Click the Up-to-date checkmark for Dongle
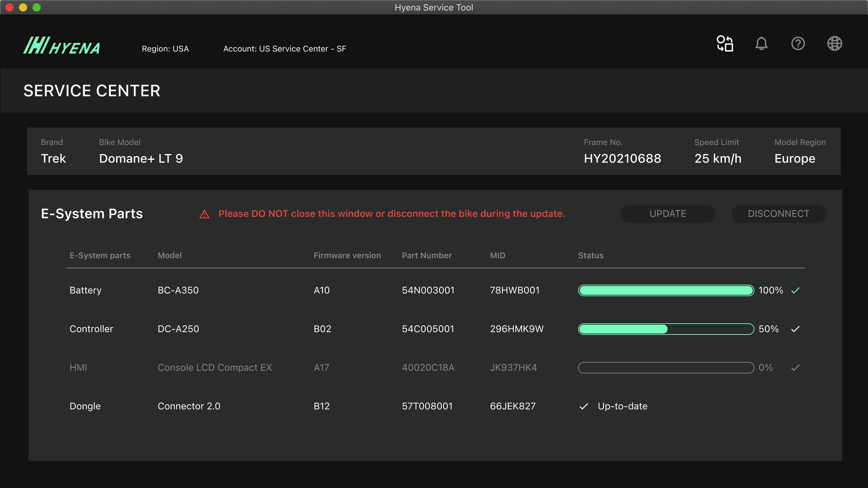The image size is (868, 488). click(x=584, y=406)
